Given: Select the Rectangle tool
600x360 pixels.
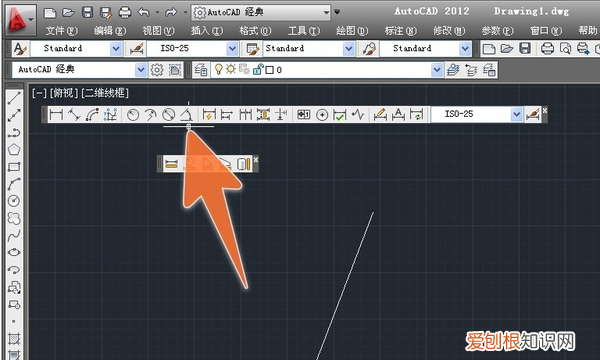Looking at the screenshot, I should pyautogui.click(x=14, y=167).
